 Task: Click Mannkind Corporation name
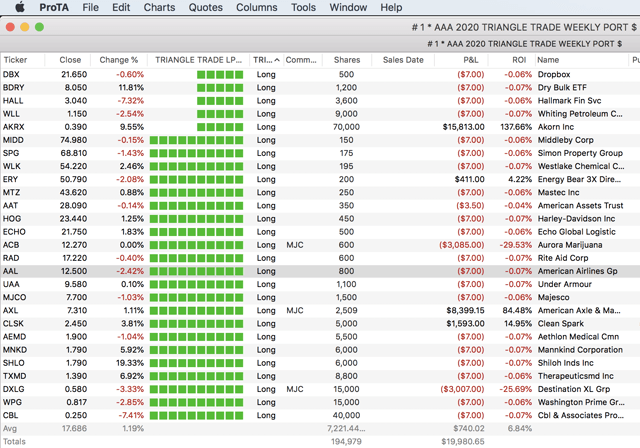[580, 350]
